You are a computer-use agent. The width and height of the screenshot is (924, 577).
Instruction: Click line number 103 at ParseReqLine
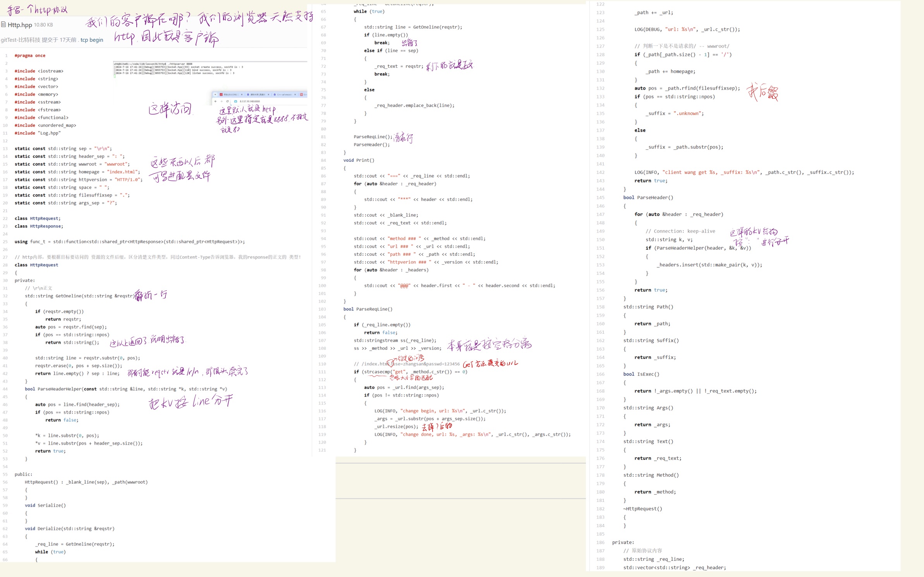pos(322,309)
